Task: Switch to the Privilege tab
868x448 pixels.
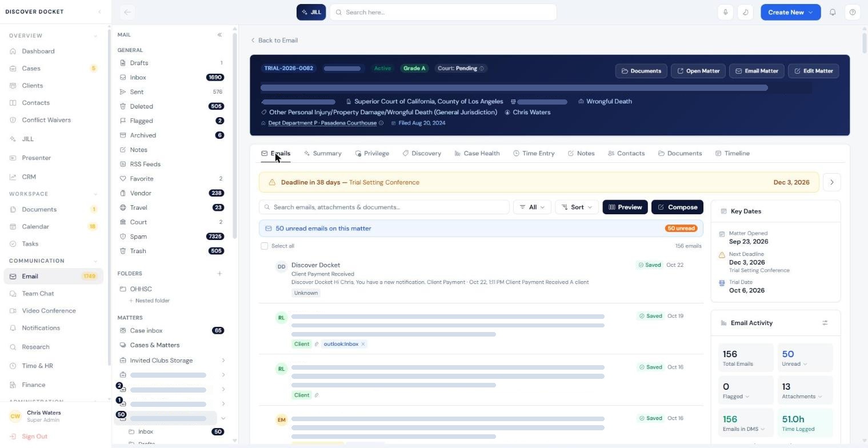Action: click(x=372, y=154)
